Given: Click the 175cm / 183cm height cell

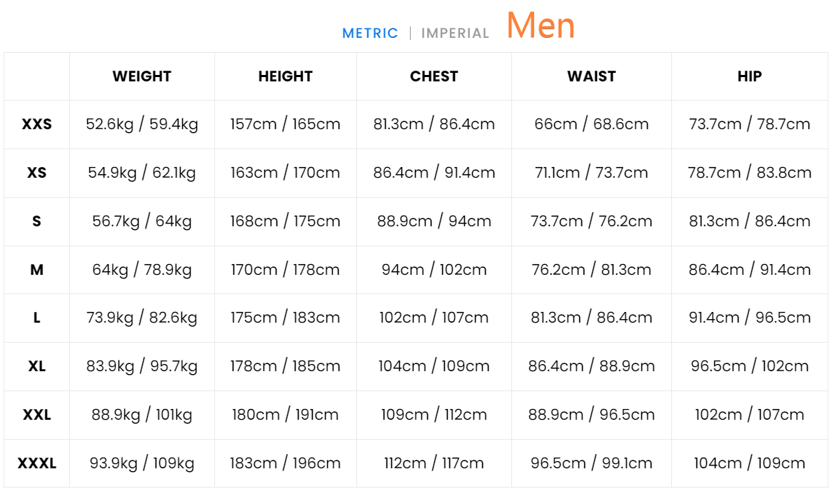Looking at the screenshot, I should pyautogui.click(x=286, y=318).
